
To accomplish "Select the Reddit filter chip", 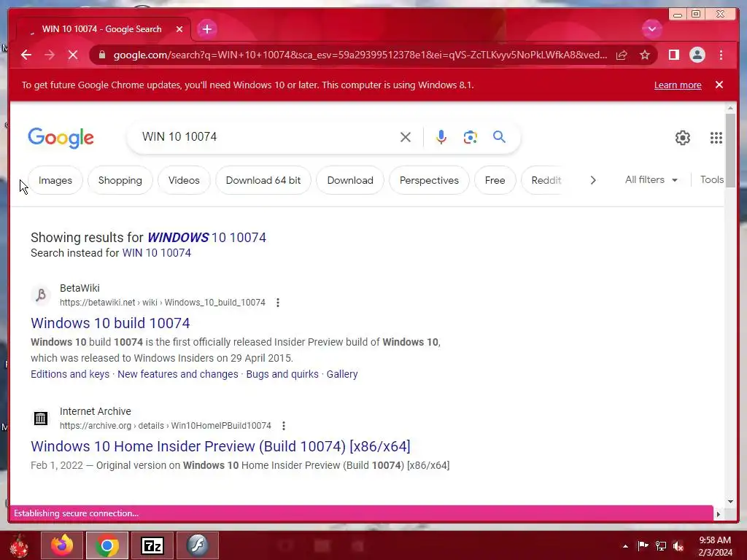I will tap(546, 181).
